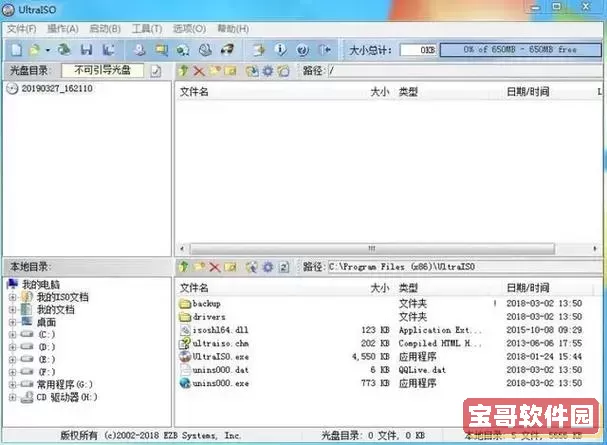607x445 pixels.
Task: Open the 帮助(H) menu
Action: click(233, 29)
